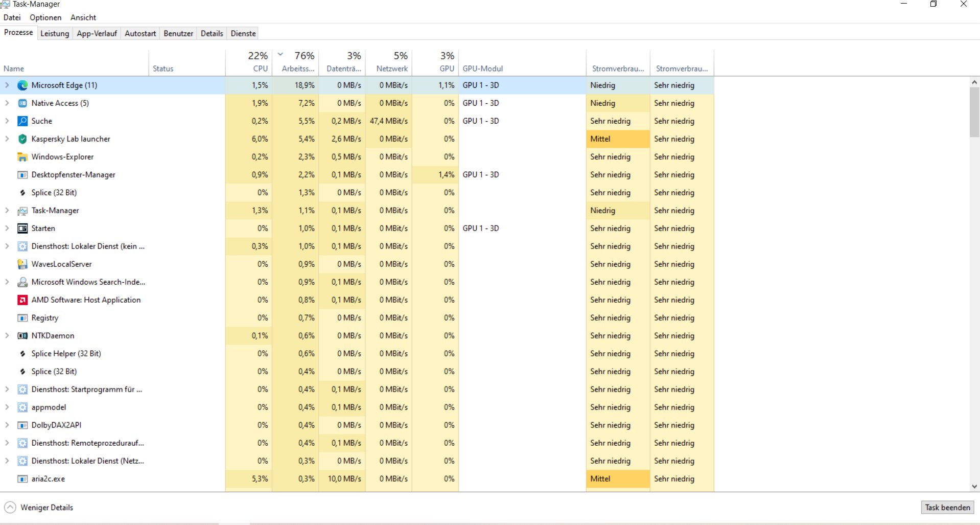Image resolution: width=980 pixels, height=525 pixels.
Task: Sort by the Netzwerk column header
Action: coord(388,62)
